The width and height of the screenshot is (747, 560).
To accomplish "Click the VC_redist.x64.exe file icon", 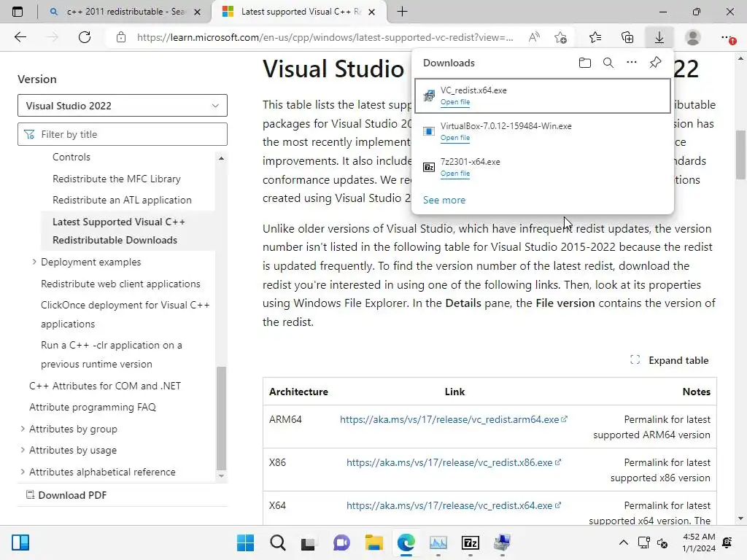I will click(x=429, y=96).
